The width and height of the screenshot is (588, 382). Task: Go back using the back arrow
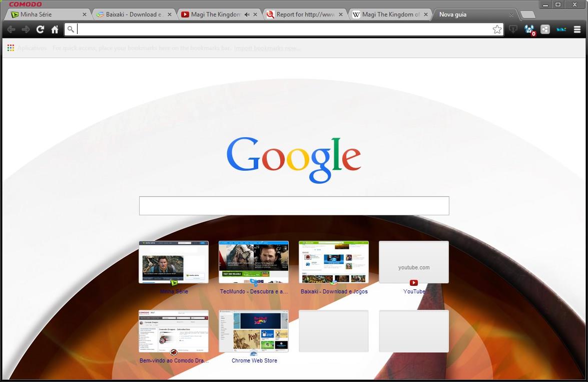click(x=11, y=29)
